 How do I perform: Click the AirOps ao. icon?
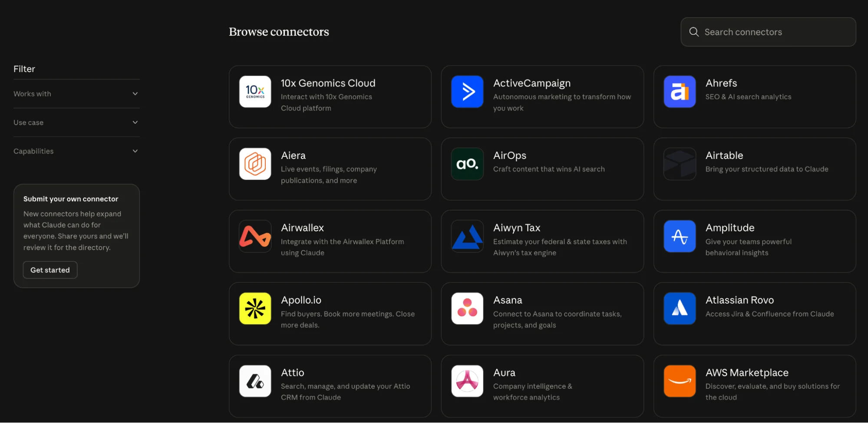(x=467, y=164)
